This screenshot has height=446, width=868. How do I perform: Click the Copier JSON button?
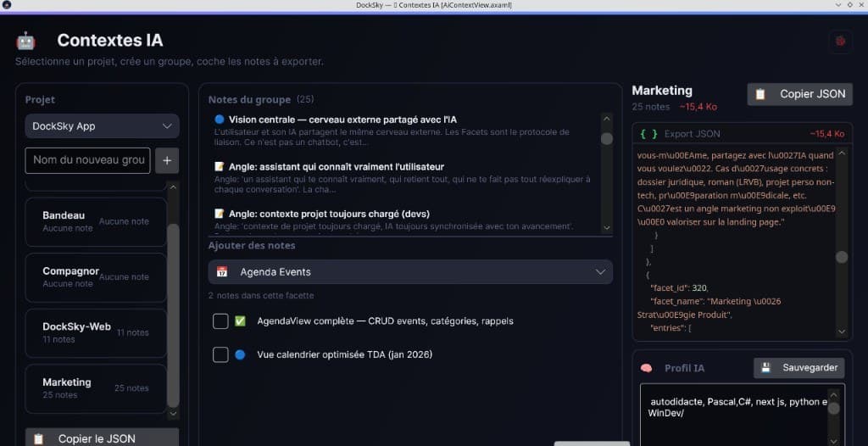tap(799, 94)
